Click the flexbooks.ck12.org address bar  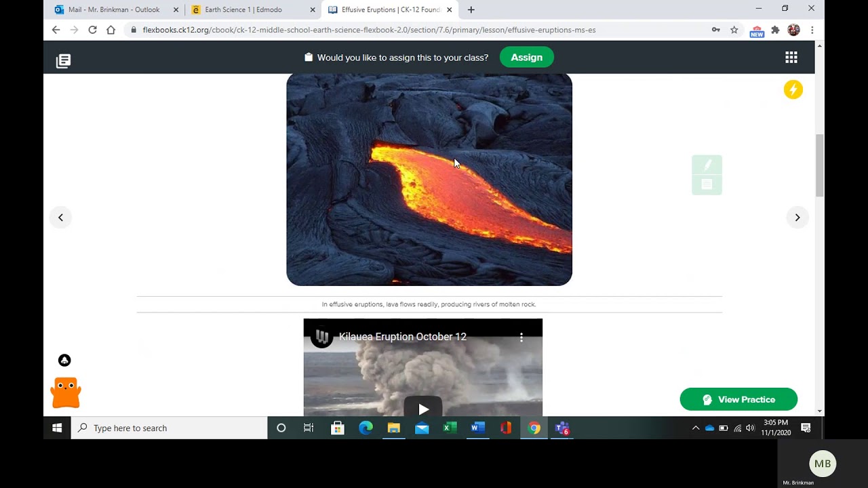pos(416,30)
